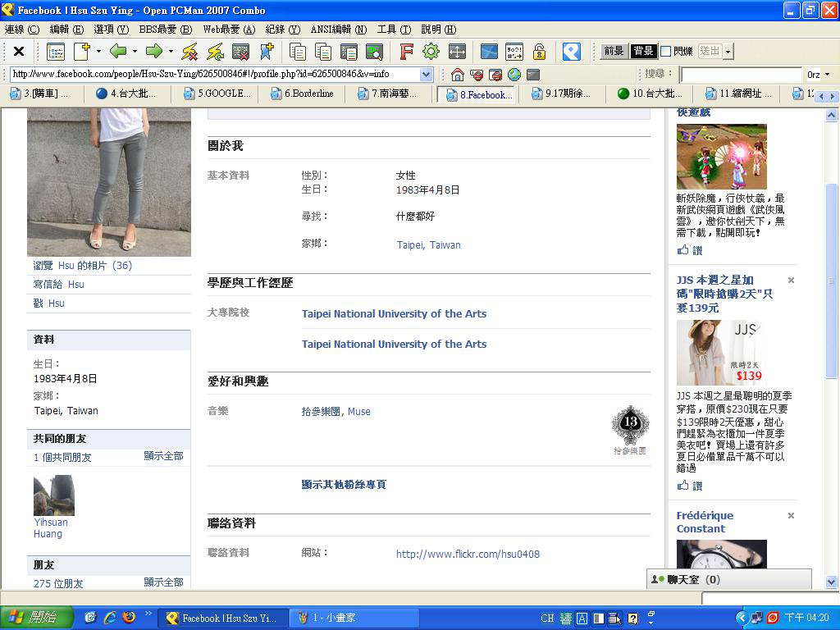Click the padlock icon in toolbar
The image size is (840, 630).
tap(539, 52)
